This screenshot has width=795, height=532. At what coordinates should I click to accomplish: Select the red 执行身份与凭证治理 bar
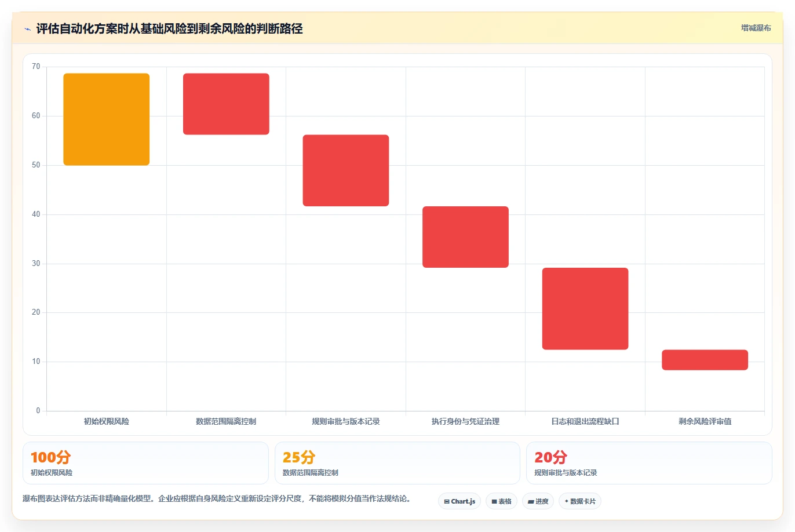click(465, 237)
